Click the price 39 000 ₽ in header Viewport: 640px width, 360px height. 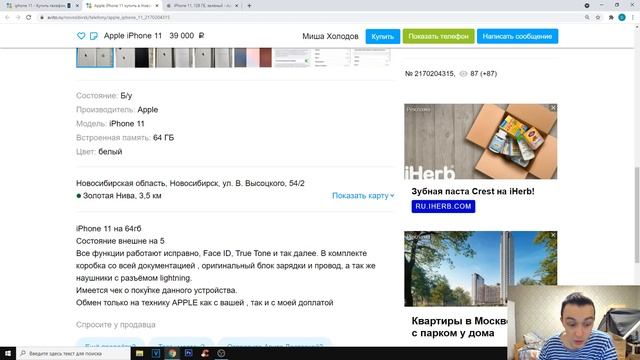tap(187, 36)
